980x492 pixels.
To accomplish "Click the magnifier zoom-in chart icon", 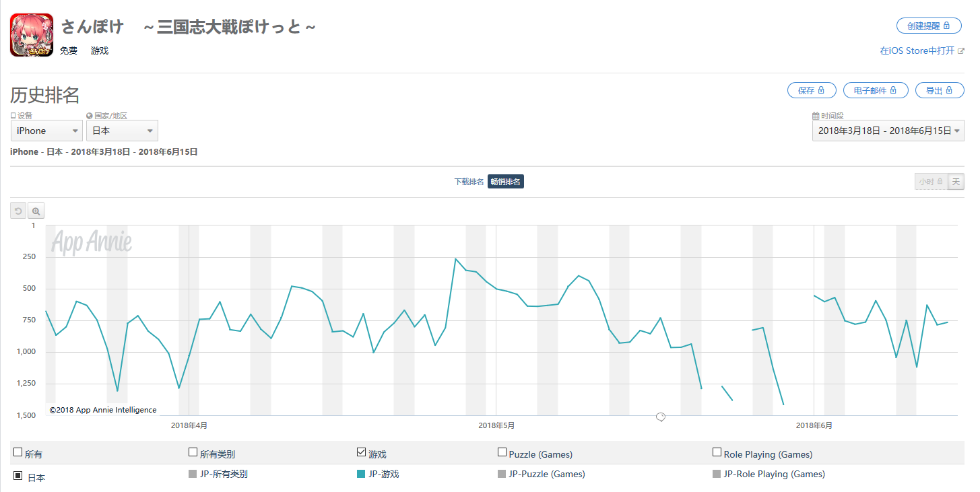I will 36,211.
